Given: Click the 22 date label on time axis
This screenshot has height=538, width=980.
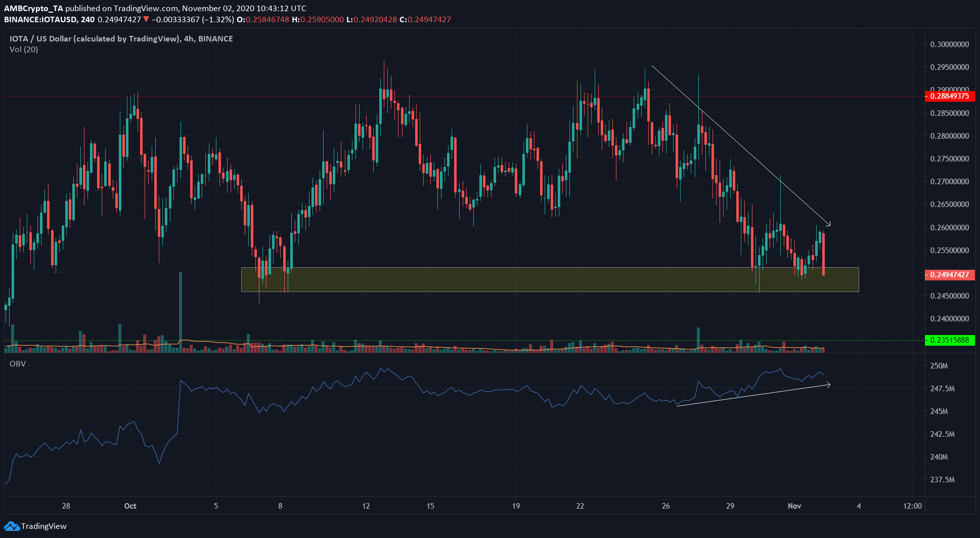Looking at the screenshot, I should point(580,506).
